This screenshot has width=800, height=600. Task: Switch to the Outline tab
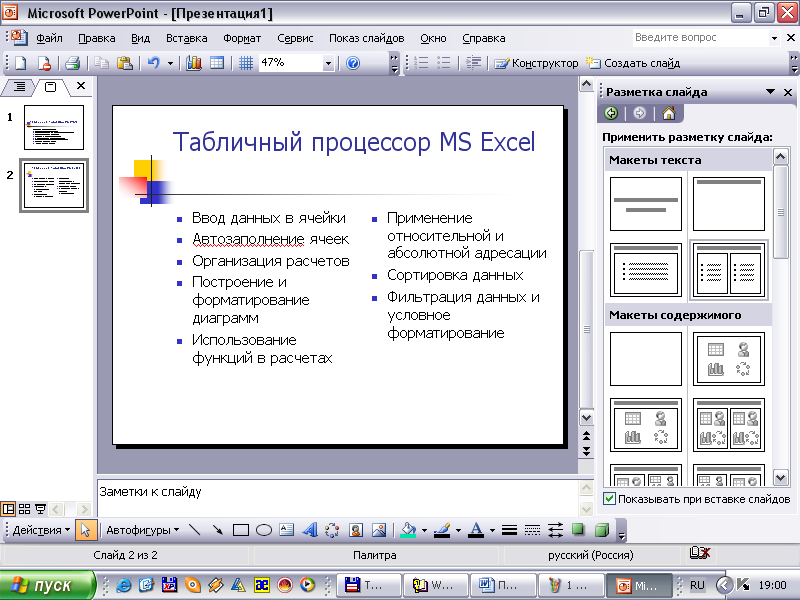point(18,87)
